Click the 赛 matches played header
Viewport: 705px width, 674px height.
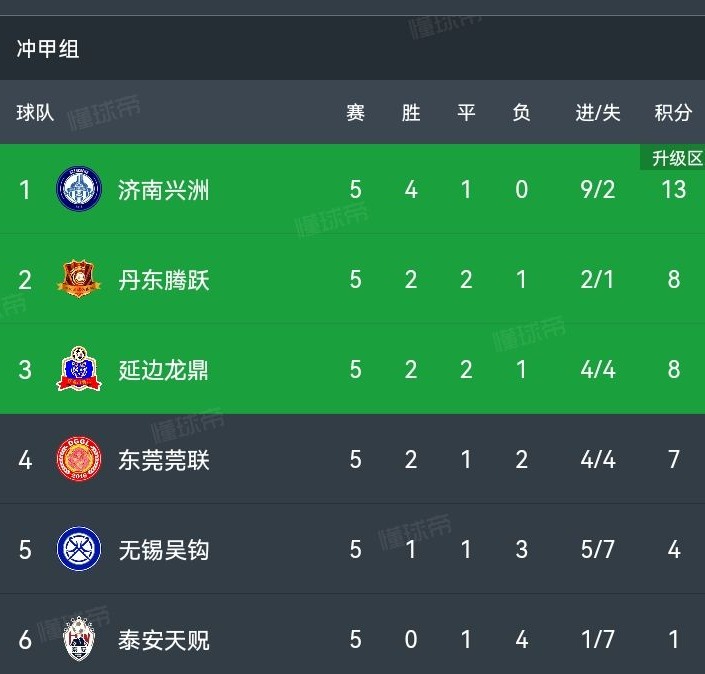coord(355,112)
